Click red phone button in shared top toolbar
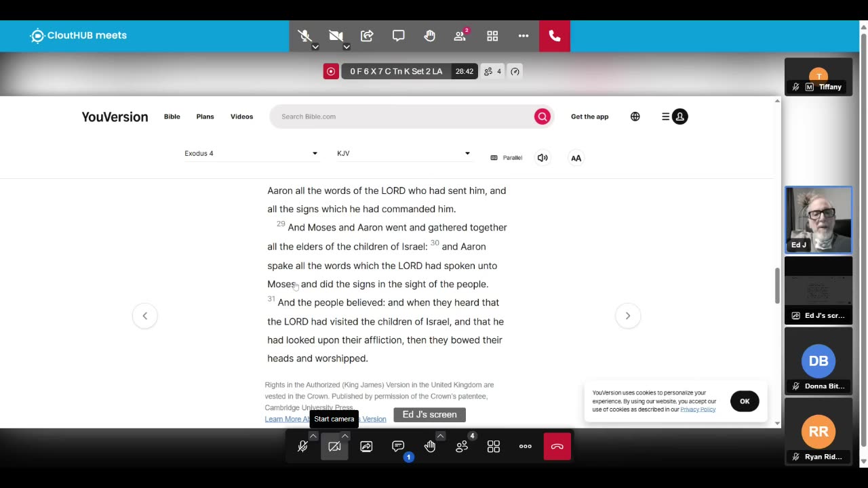This screenshot has width=868, height=488. (x=555, y=36)
